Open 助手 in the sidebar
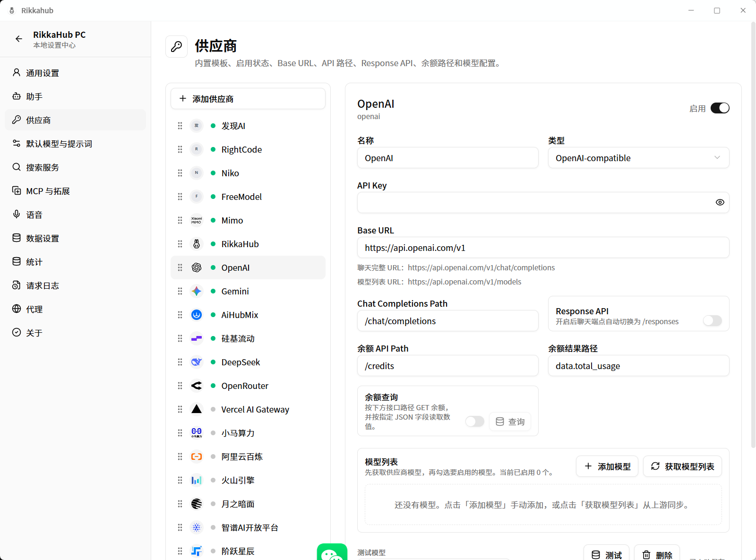This screenshot has width=756, height=560. click(x=76, y=96)
